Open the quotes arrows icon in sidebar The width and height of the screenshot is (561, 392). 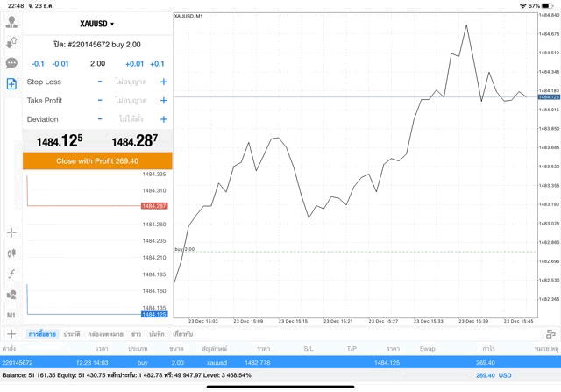click(x=11, y=43)
